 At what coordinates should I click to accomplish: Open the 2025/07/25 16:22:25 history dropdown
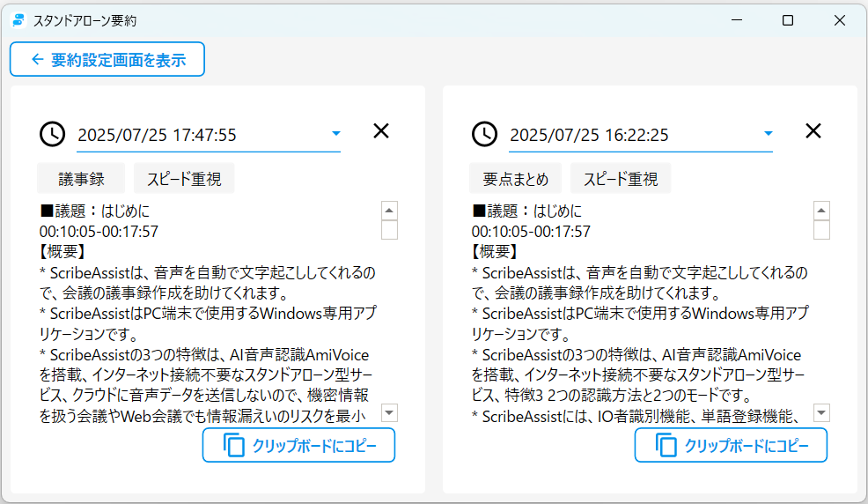click(x=768, y=134)
